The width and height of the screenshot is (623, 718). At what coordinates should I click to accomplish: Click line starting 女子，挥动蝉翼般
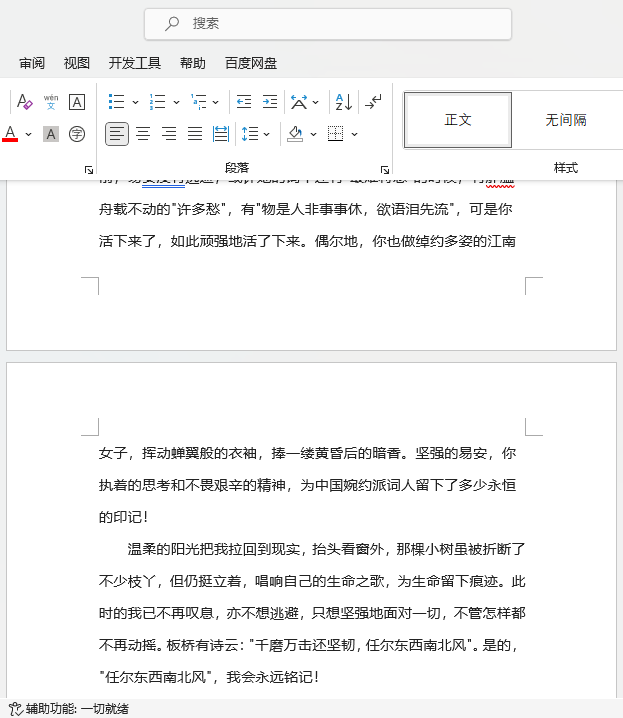tap(307, 453)
